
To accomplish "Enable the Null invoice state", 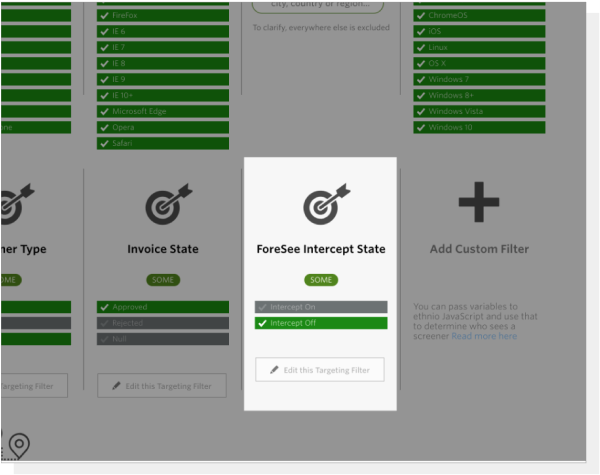I will point(104,339).
